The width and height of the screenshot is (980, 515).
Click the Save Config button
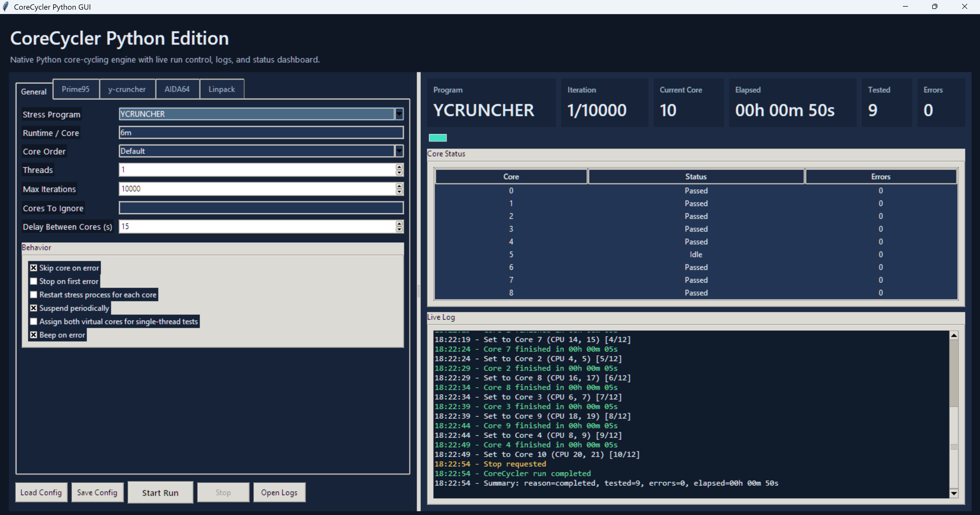coord(97,493)
